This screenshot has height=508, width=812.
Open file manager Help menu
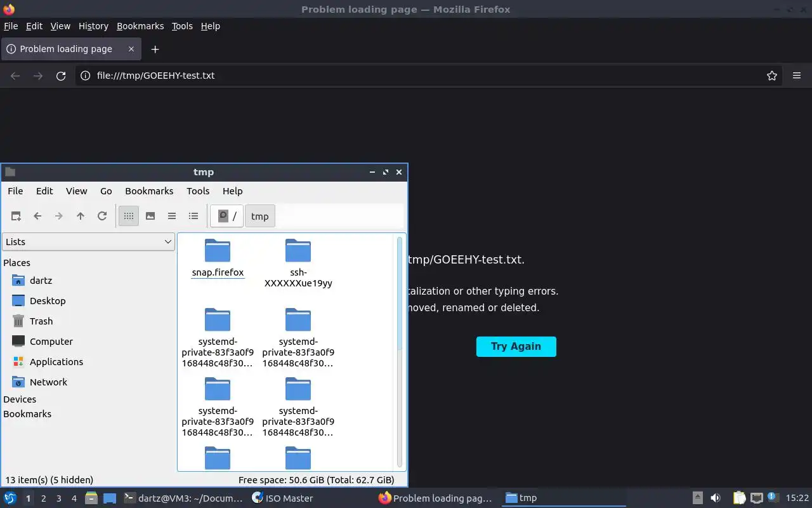click(232, 190)
